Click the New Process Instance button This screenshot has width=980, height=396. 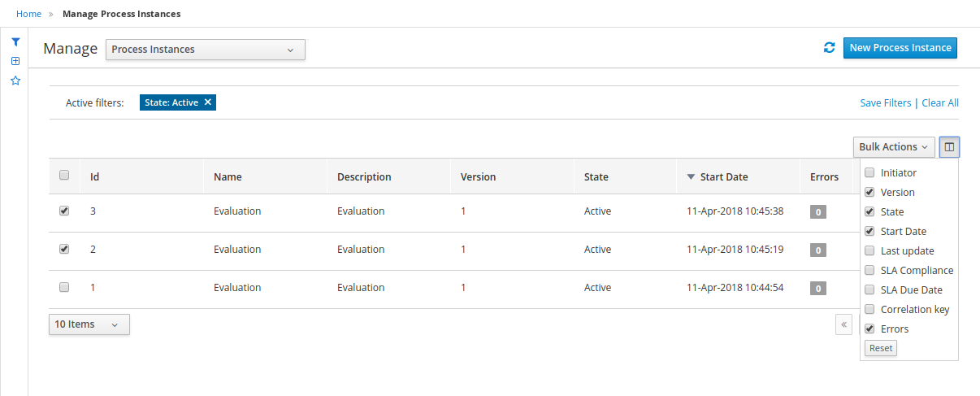900,48
